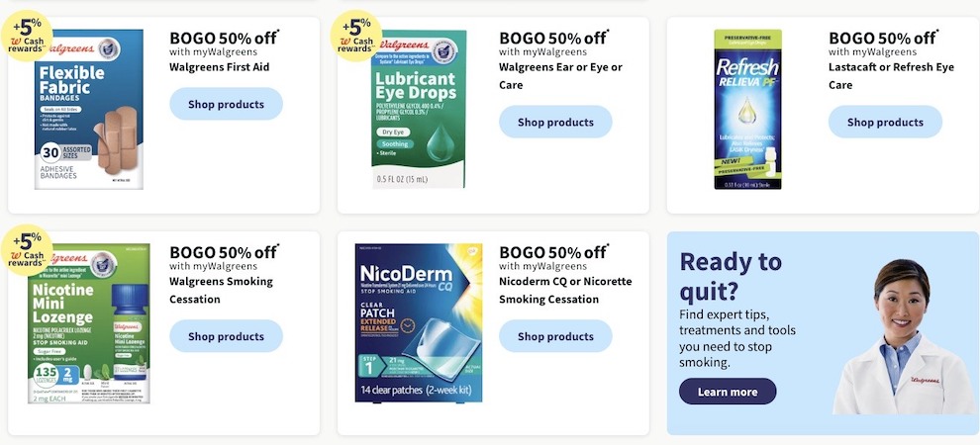Click the Nicotine Mini Lozenge product image
Image resolution: width=980 pixels, height=445 pixels.
[89, 323]
